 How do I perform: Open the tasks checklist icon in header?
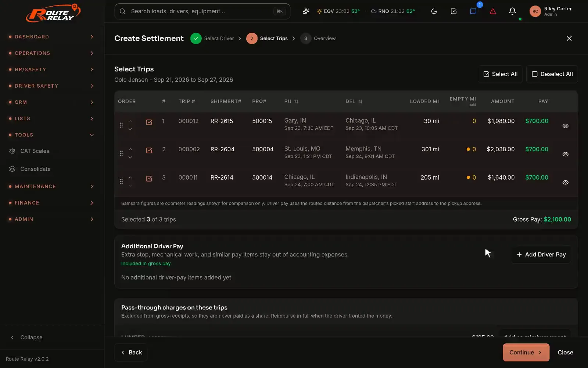pyautogui.click(x=454, y=11)
